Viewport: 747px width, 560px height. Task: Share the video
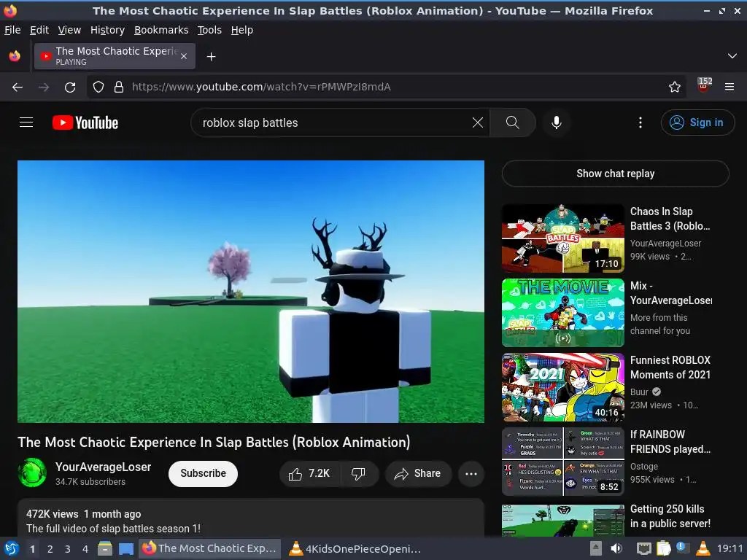418,473
